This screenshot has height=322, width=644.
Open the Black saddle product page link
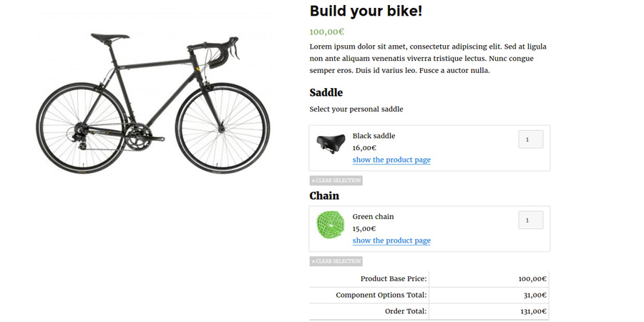coord(391,160)
